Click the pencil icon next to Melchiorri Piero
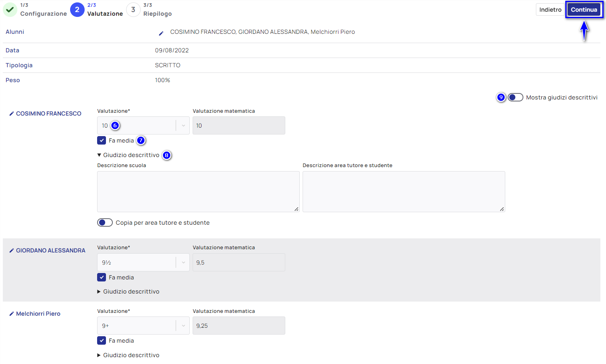Image resolution: width=606 pixels, height=364 pixels. click(x=12, y=314)
